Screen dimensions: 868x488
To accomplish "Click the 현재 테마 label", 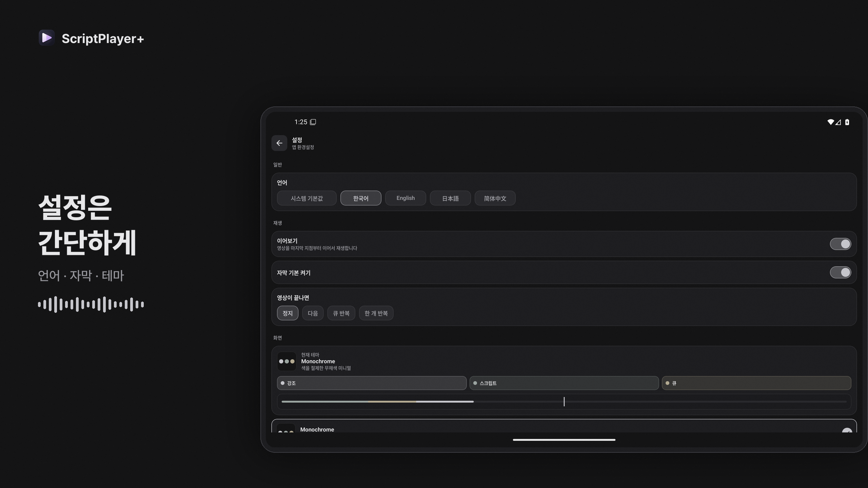I will coord(310,355).
